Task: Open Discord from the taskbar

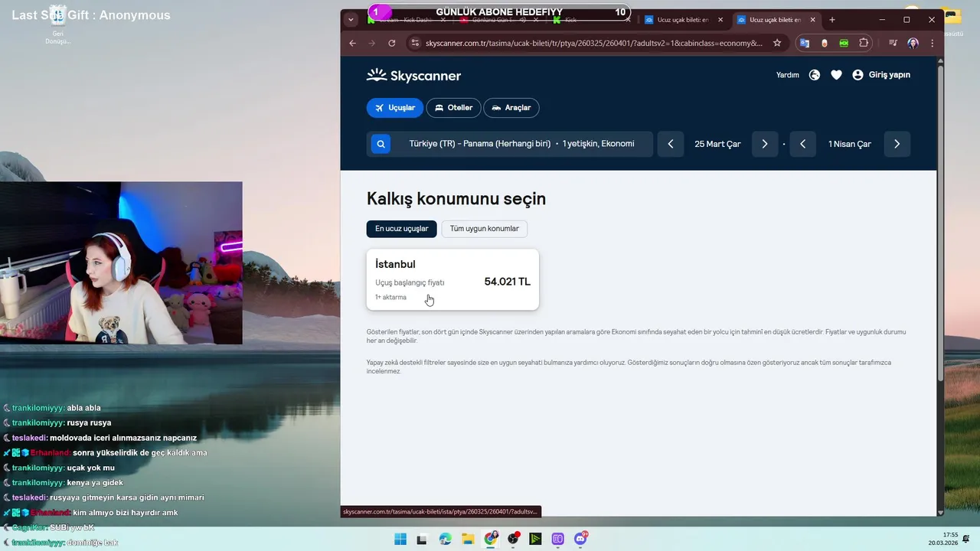Action: pos(580,539)
